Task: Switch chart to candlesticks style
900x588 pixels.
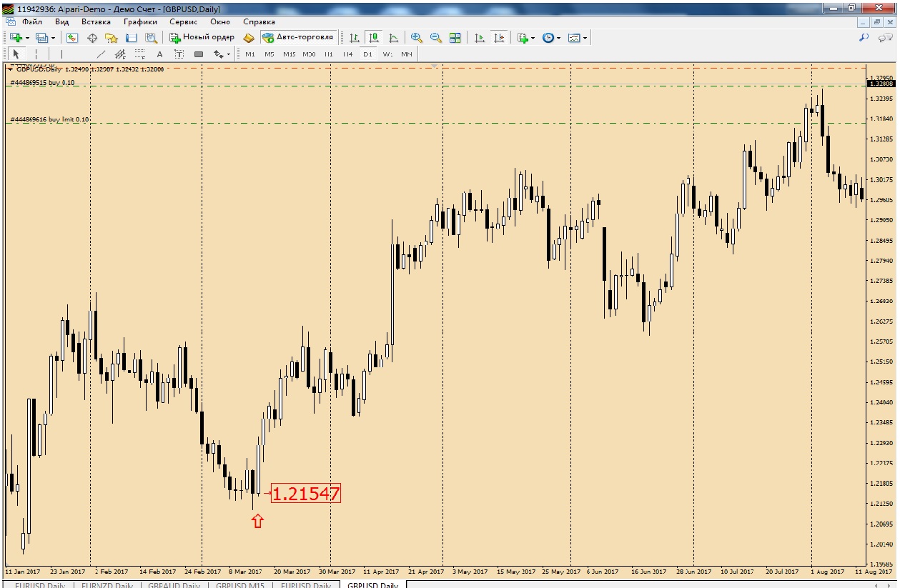Action: click(x=373, y=37)
